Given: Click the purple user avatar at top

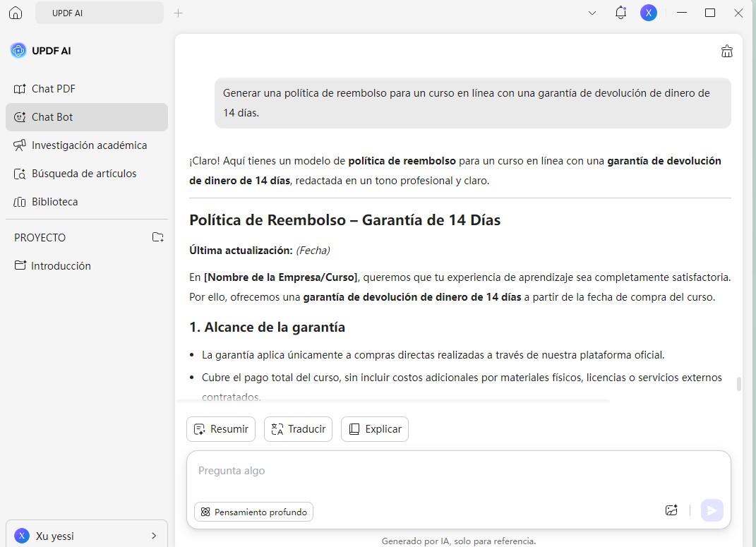Looking at the screenshot, I should pos(648,13).
